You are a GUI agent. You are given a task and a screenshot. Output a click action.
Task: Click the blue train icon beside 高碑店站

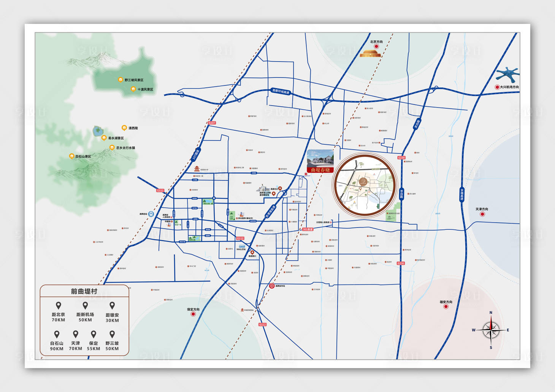[151, 214]
